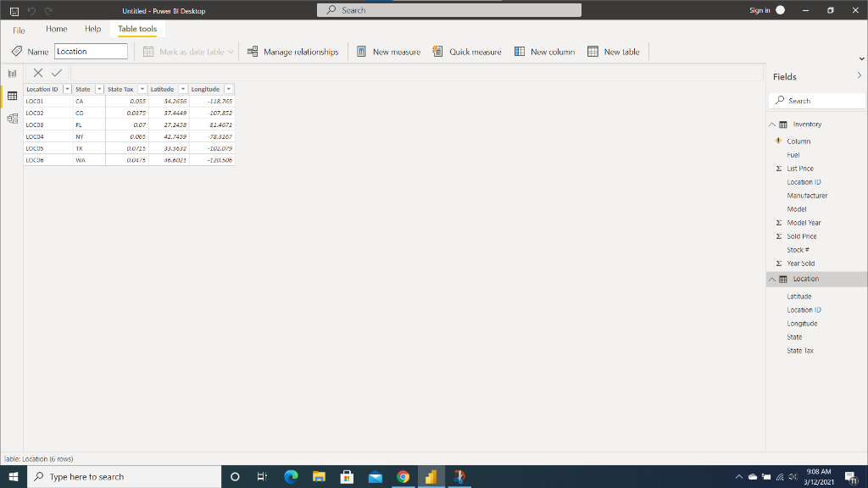The height and width of the screenshot is (488, 868).
Task: Click Inventory table icon in Fields
Action: click(x=783, y=125)
